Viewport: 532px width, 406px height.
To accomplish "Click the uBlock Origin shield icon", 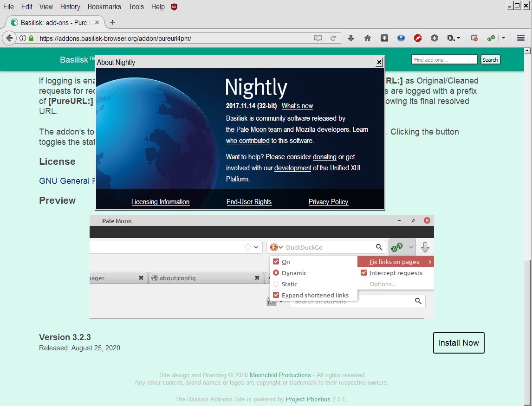I will (x=174, y=6).
